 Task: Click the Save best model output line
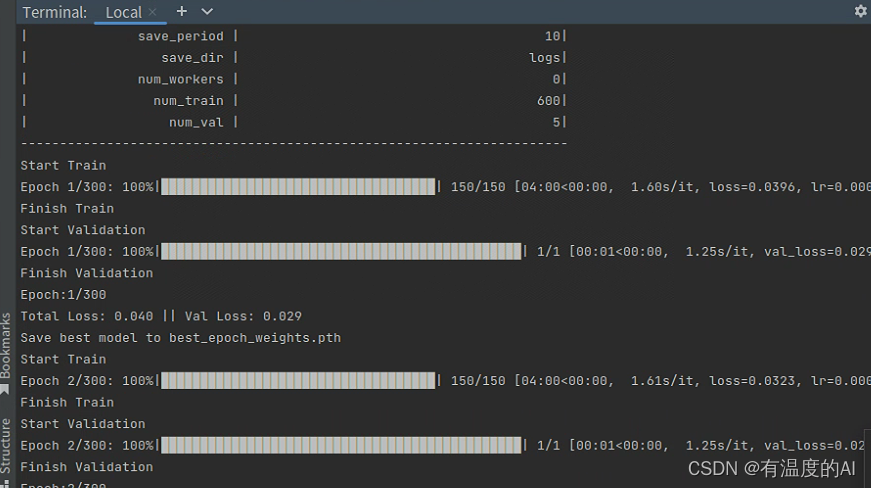pyautogui.click(x=181, y=338)
